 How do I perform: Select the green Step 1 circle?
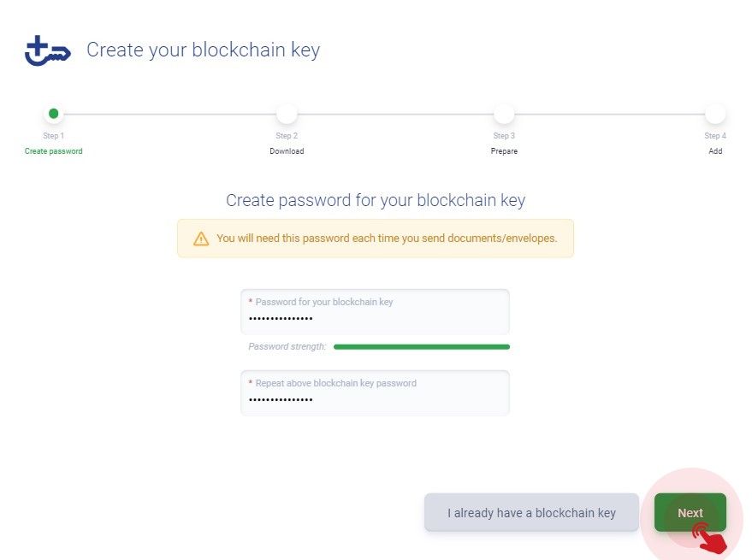tap(54, 114)
